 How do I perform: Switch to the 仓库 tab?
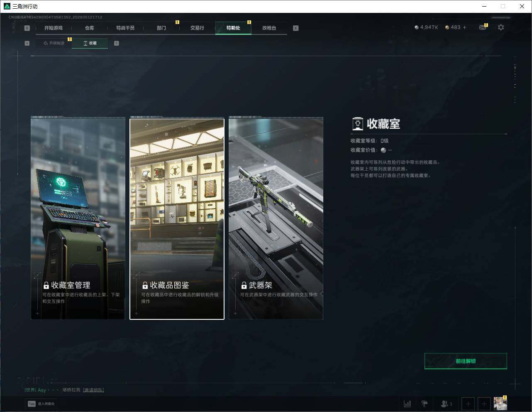tap(89, 28)
